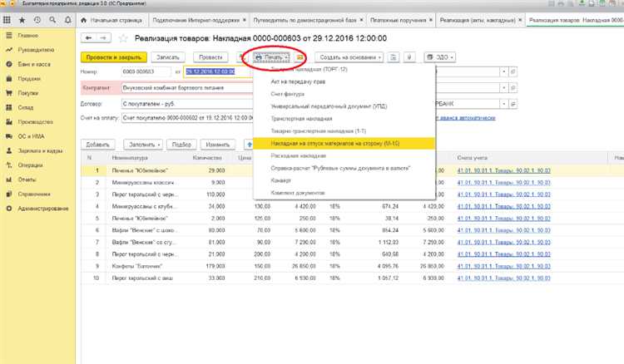This screenshot has height=364, width=624.
Task: Click the Покупки cart icon
Action: tap(9, 93)
